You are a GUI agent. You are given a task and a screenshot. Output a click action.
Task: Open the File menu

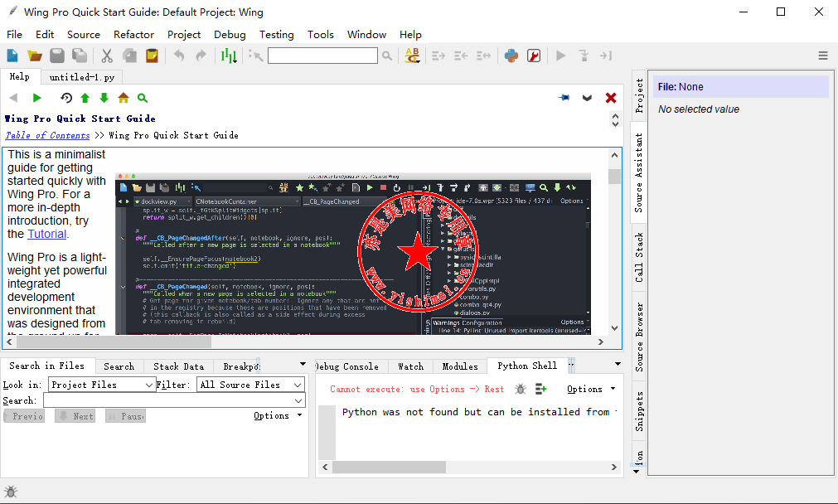point(14,34)
